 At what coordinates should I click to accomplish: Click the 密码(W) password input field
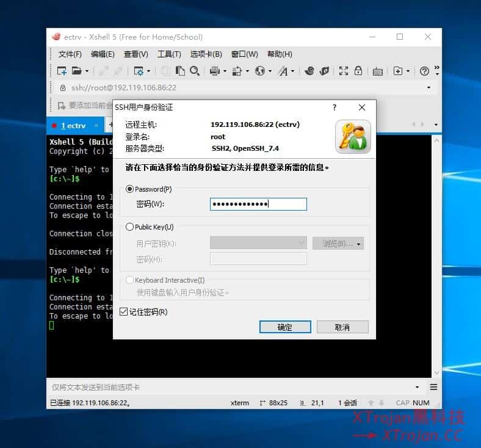tap(258, 204)
